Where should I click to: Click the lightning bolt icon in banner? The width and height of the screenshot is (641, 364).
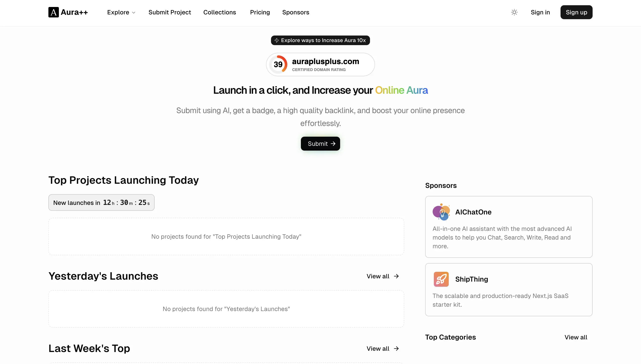pyautogui.click(x=276, y=40)
